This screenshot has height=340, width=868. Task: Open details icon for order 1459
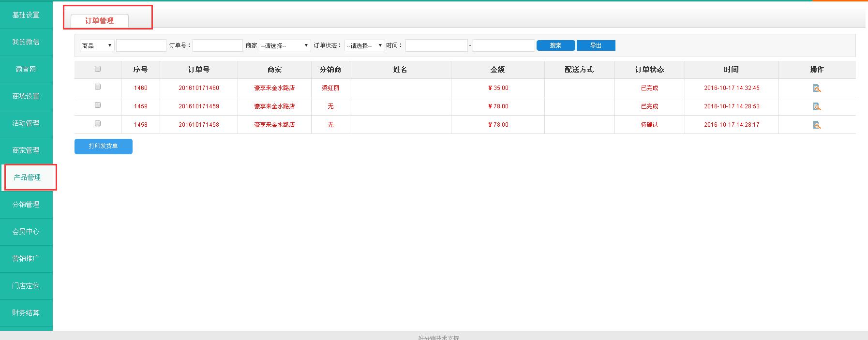point(817,106)
